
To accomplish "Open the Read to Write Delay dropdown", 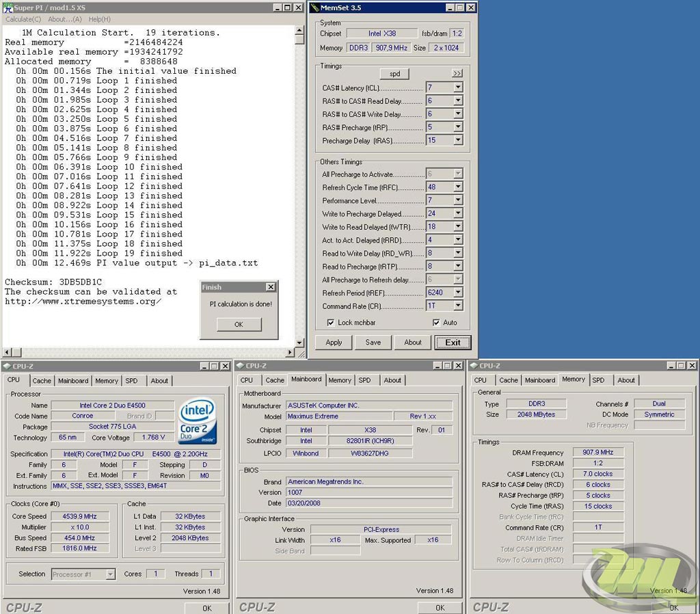I will [458, 253].
